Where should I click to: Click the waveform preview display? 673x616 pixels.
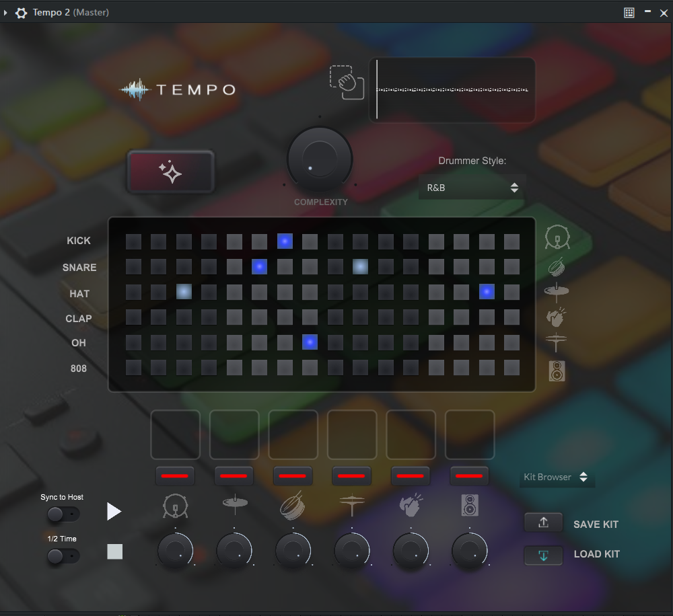(x=452, y=89)
